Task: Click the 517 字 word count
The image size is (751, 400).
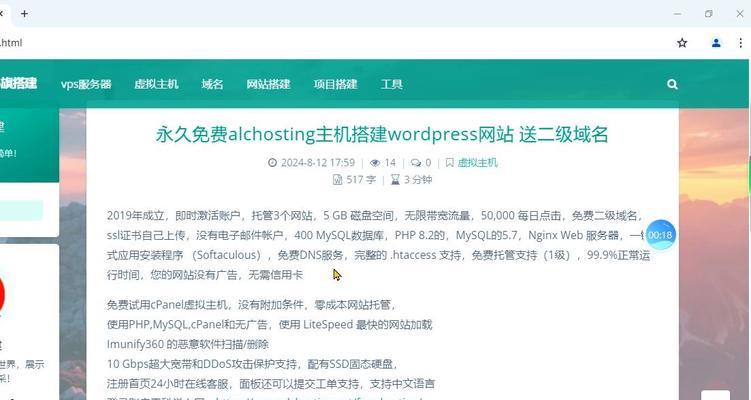Action: [x=361, y=180]
